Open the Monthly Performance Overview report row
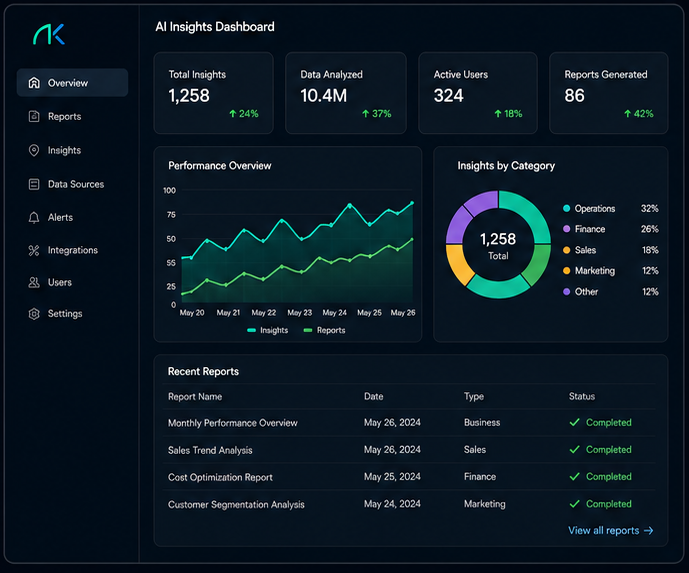This screenshot has width=689, height=573. tap(409, 423)
